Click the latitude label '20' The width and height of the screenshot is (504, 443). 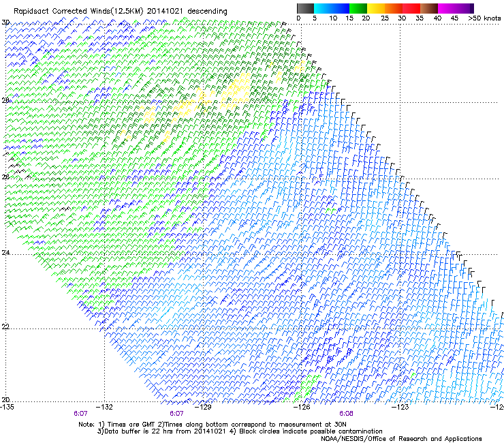tap(5, 399)
